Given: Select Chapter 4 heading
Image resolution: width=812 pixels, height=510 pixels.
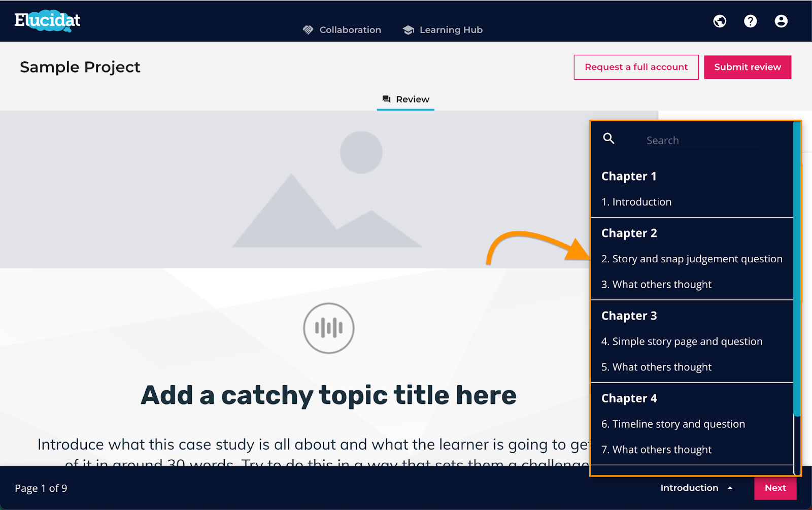Looking at the screenshot, I should click(x=629, y=399).
